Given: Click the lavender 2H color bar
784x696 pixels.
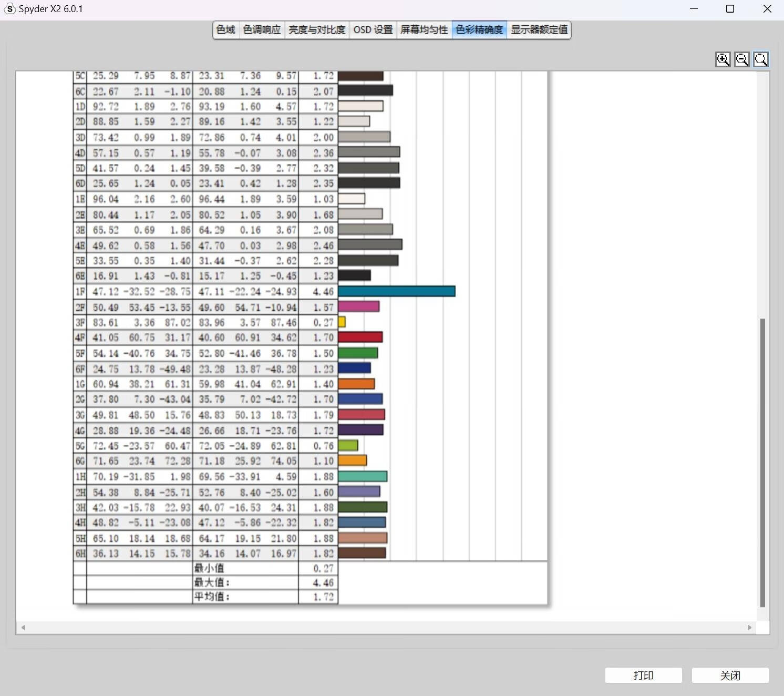Looking at the screenshot, I should (x=359, y=492).
